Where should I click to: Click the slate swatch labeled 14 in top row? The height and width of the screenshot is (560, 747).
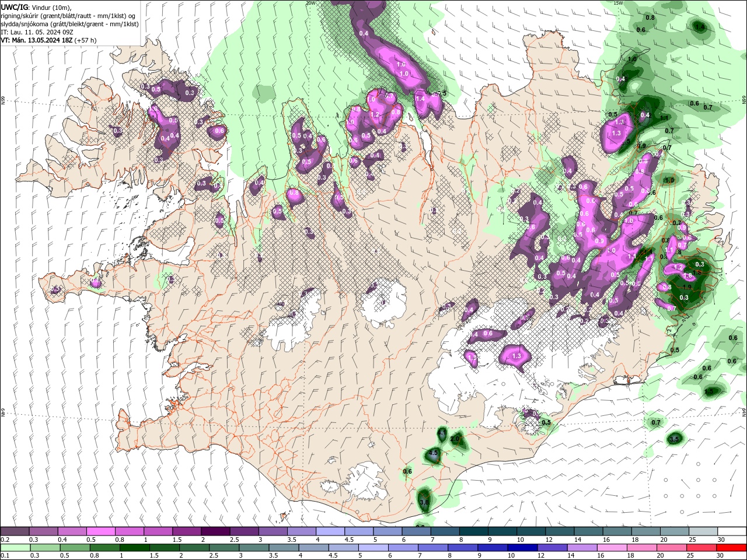pos(588,531)
